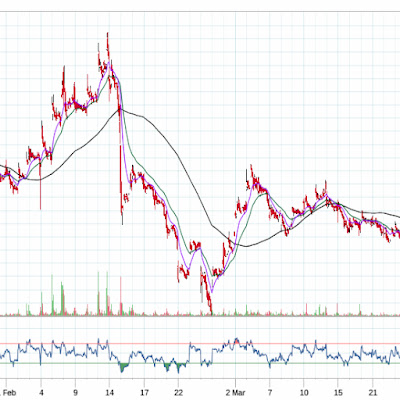Click the oscillator spike above red line at 2 Mar
Viewport: 400px width, 400px height.
point(236,341)
